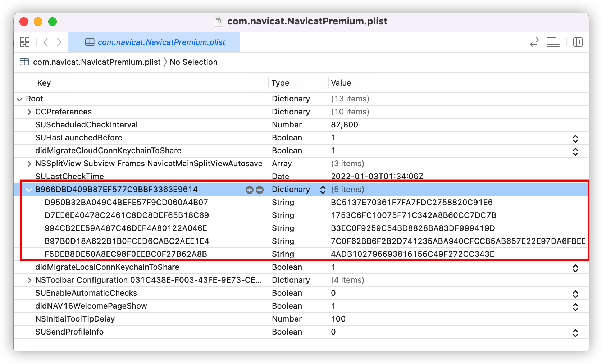Click the value 82,800
Screen dimensions: 602x364
[x=345, y=124]
